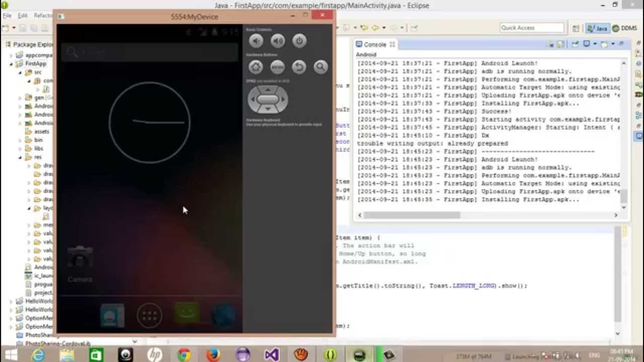Open the app drawer in emulator dock
Screen dimensions: 644x362
[149, 316]
